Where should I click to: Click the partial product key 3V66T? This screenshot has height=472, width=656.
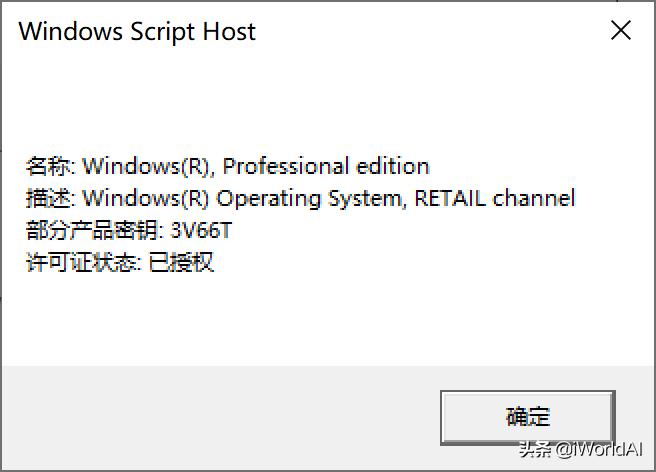[x=201, y=230]
